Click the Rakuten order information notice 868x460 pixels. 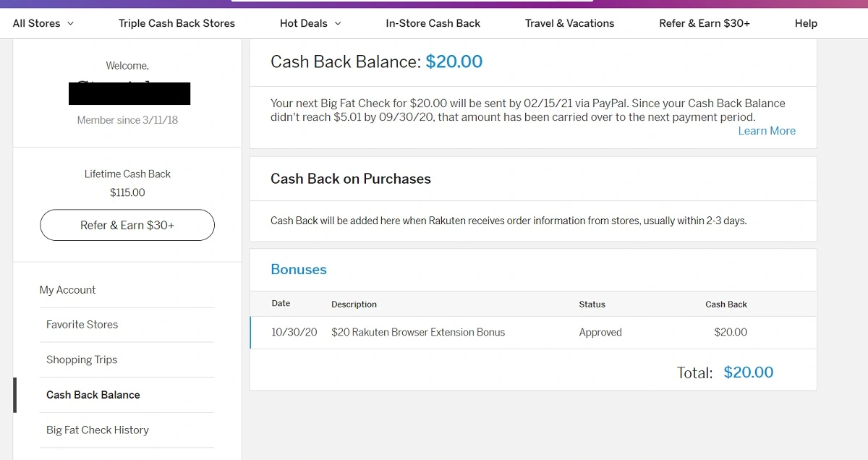point(509,221)
